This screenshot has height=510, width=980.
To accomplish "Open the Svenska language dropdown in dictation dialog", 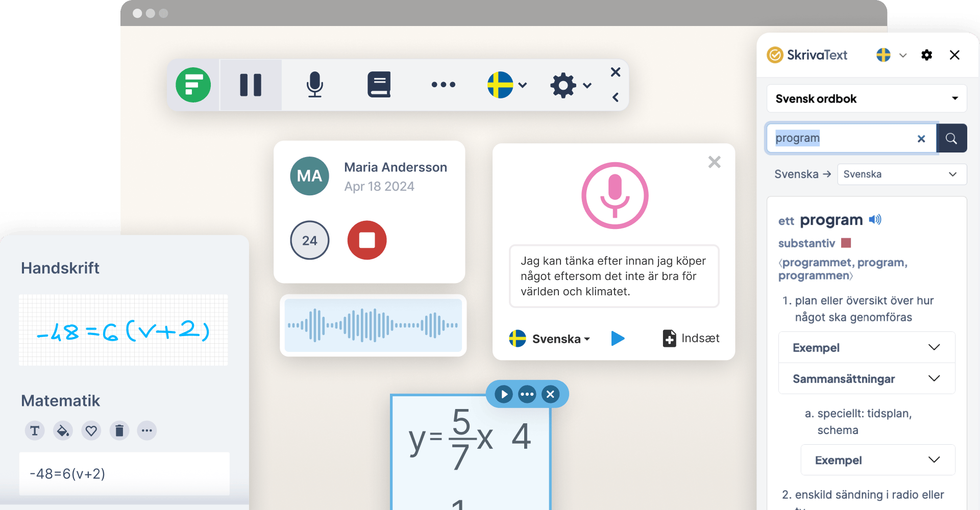I will 550,339.
